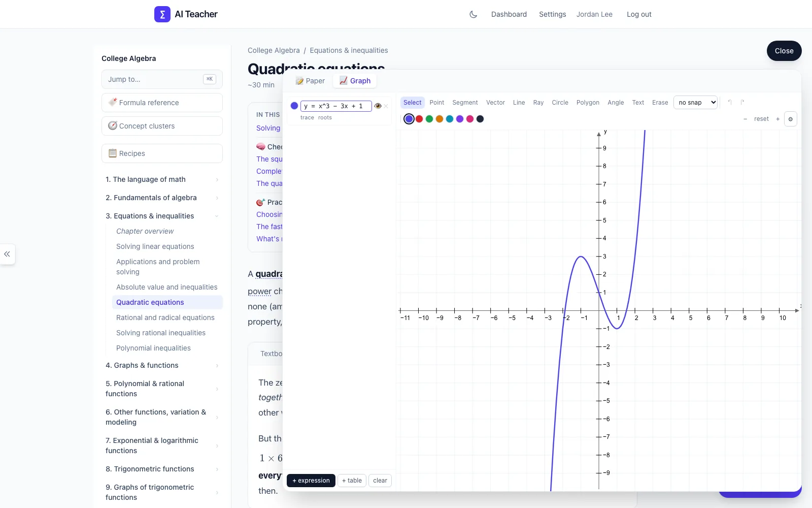Click the AI Teacher sigma logo
Image resolution: width=812 pixels, height=508 pixels.
tap(162, 14)
